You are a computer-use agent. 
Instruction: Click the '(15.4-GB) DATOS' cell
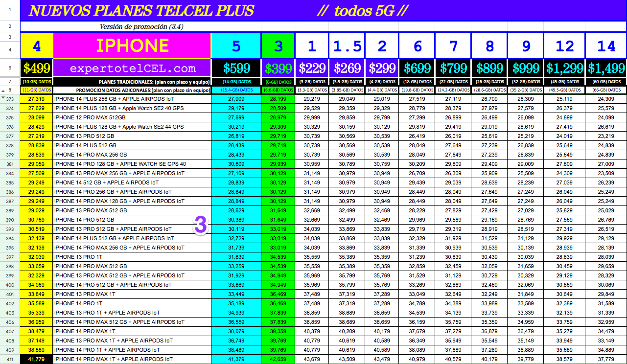pyautogui.click(x=236, y=90)
